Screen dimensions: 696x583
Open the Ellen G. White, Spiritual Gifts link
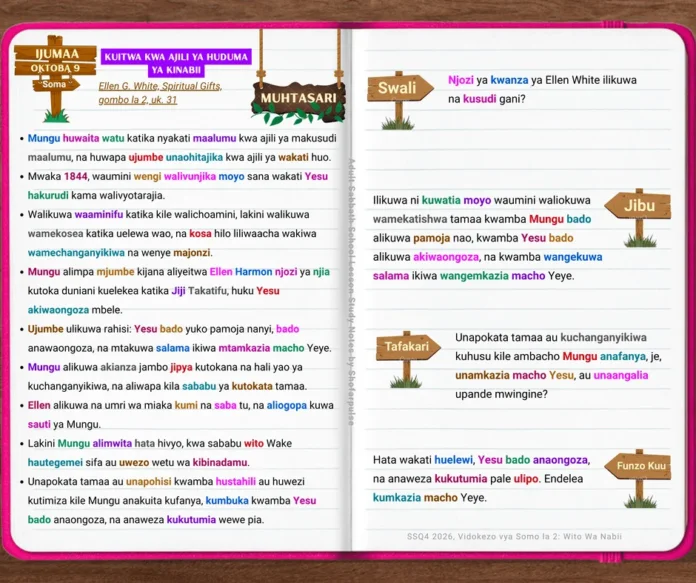point(160,93)
